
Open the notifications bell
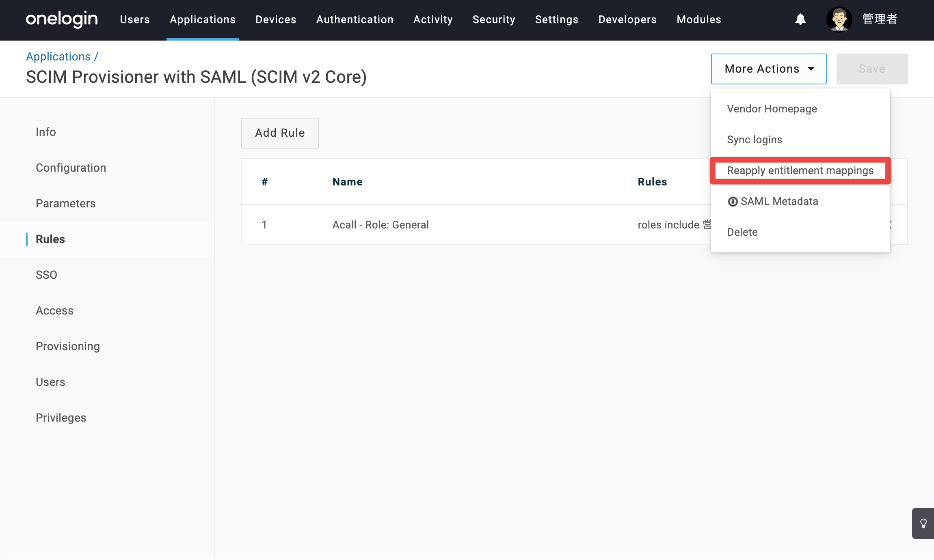tap(800, 19)
